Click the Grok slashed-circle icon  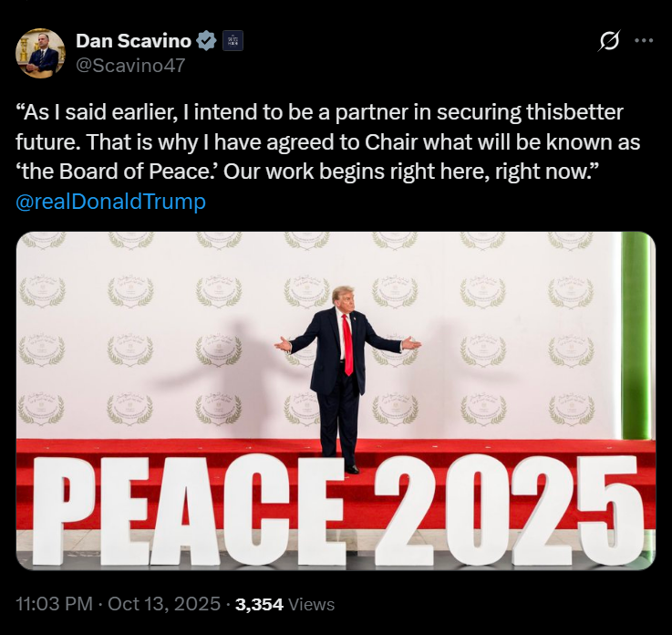point(608,40)
